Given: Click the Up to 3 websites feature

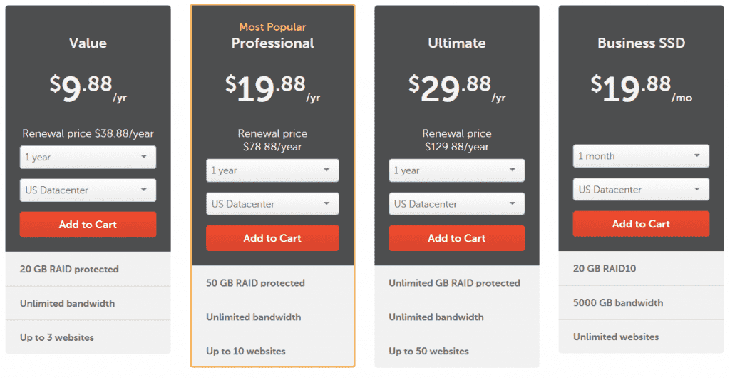Looking at the screenshot, I should click(x=57, y=338).
